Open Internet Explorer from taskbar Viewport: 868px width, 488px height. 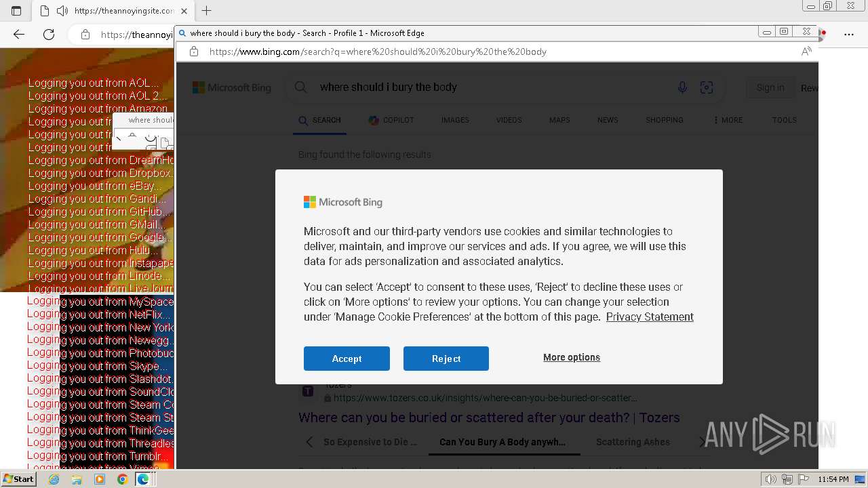tap(54, 479)
